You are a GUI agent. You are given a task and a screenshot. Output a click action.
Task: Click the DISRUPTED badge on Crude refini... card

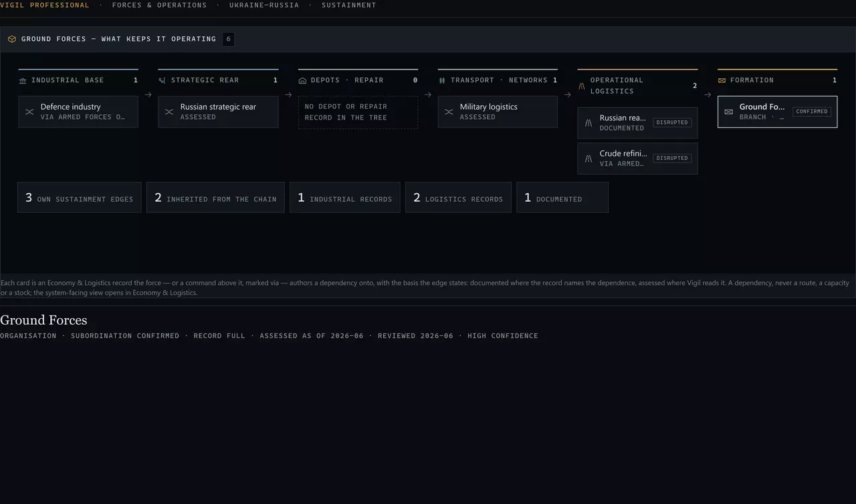(672, 158)
